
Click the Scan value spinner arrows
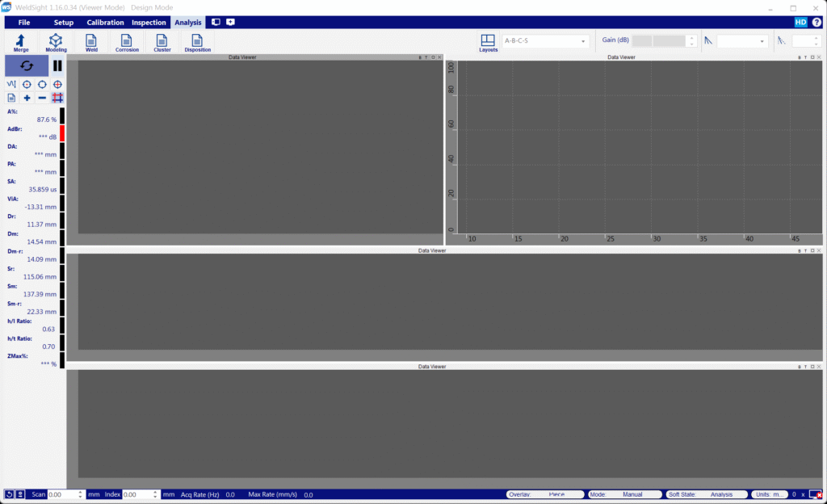coord(80,494)
